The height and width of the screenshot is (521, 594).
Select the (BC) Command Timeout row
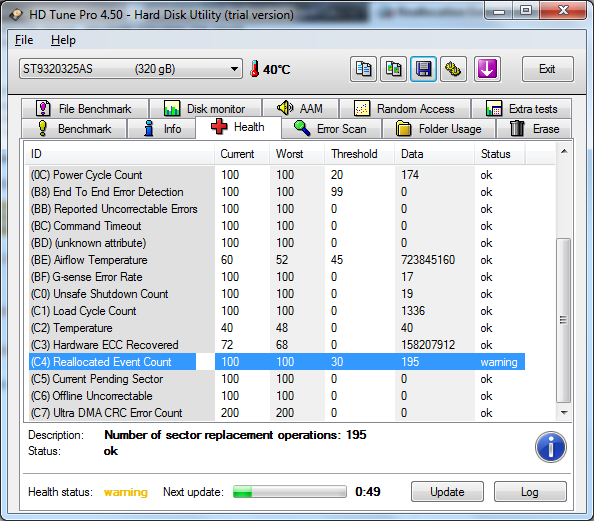[277, 226]
